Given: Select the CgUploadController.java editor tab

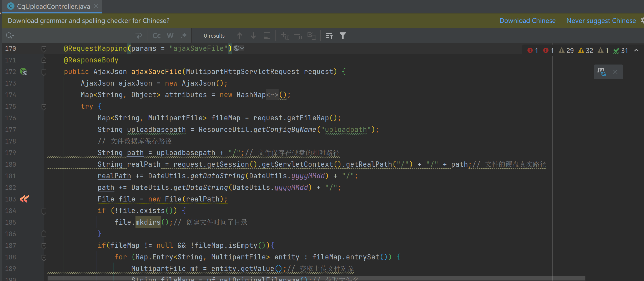Looking at the screenshot, I should click(x=52, y=6).
